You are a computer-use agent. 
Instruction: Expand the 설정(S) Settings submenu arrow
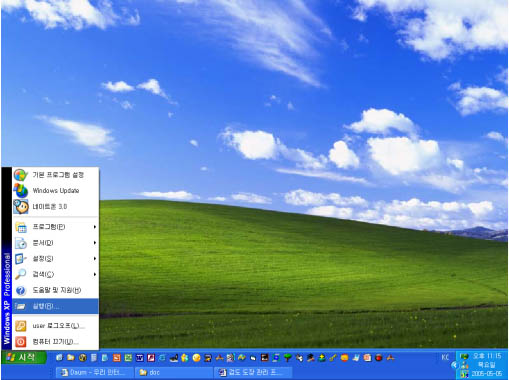pyautogui.click(x=95, y=258)
